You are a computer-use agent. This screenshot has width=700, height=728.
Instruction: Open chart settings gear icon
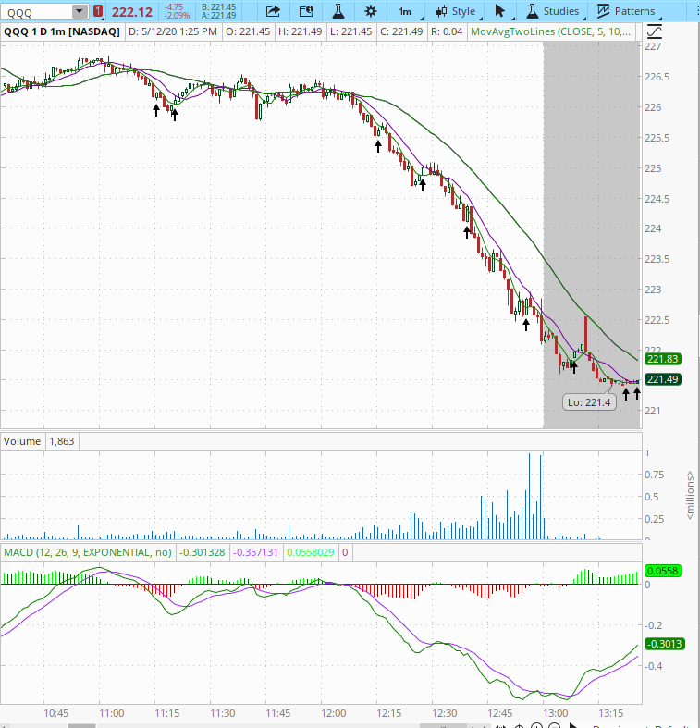click(371, 11)
